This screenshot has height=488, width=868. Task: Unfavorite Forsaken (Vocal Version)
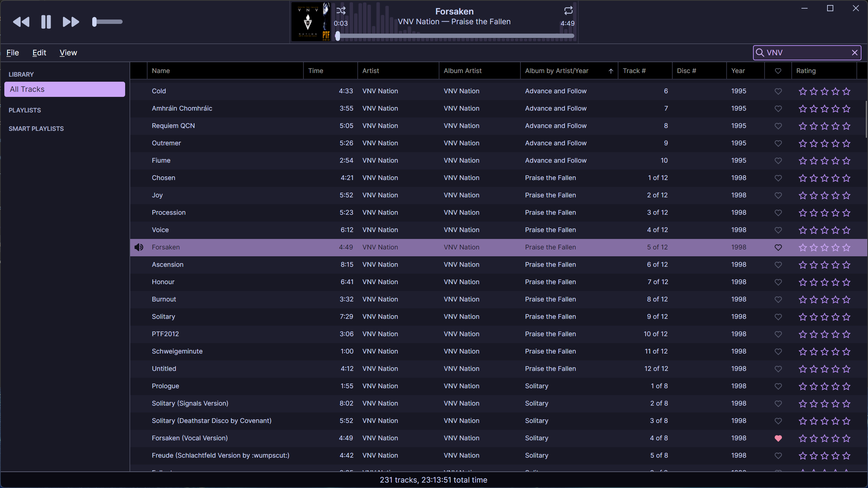778,438
